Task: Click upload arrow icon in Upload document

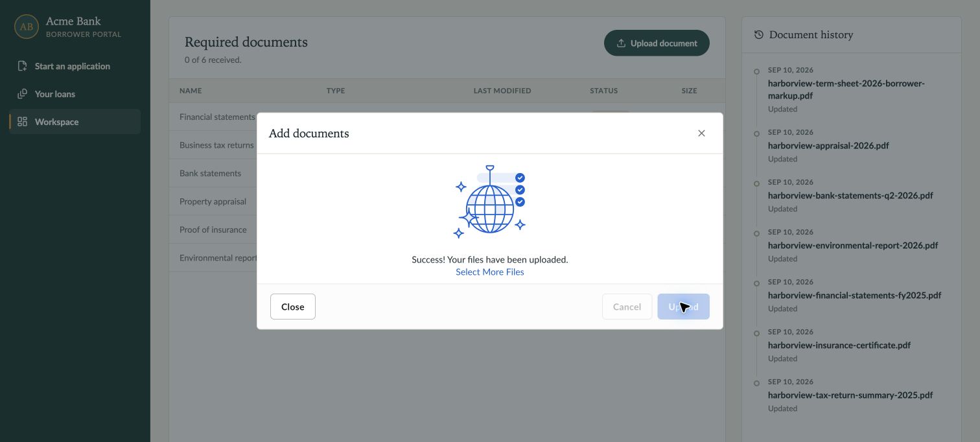Action: point(621,43)
